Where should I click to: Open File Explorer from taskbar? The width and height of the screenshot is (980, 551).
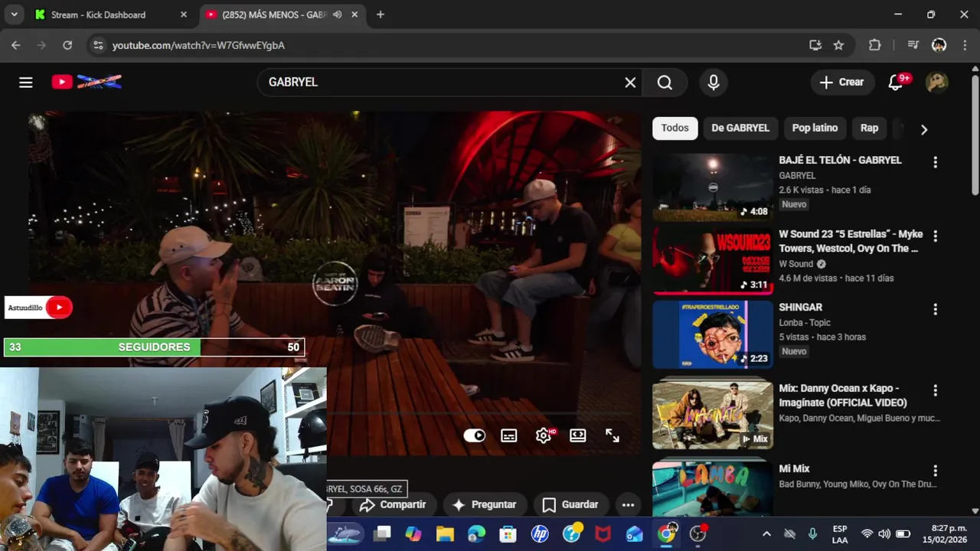tap(445, 534)
